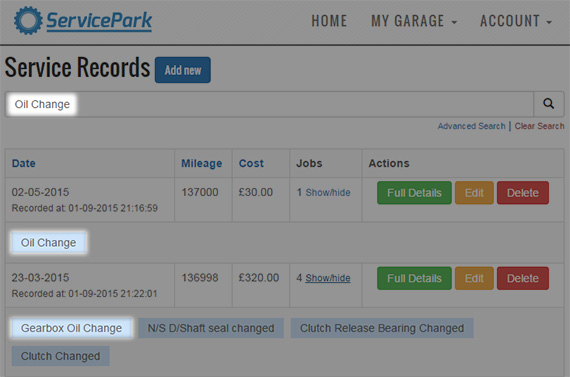
Task: Click the magnifying glass search button
Action: pyautogui.click(x=549, y=104)
